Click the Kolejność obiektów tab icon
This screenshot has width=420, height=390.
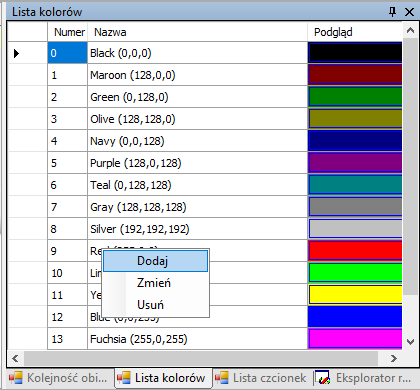pyautogui.click(x=16, y=378)
